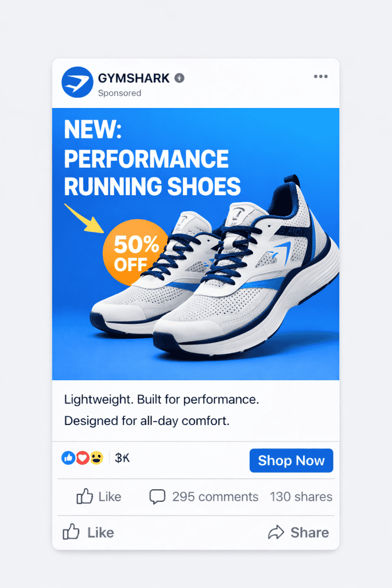Click the thumbs-up icon beside the comment bubble
This screenshot has width=392, height=588.
(x=85, y=496)
